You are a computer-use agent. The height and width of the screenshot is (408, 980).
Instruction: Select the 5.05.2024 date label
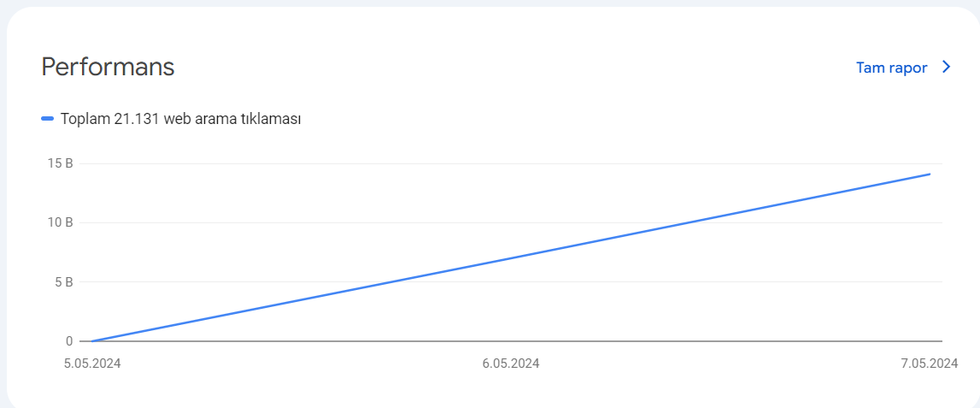[x=92, y=364]
